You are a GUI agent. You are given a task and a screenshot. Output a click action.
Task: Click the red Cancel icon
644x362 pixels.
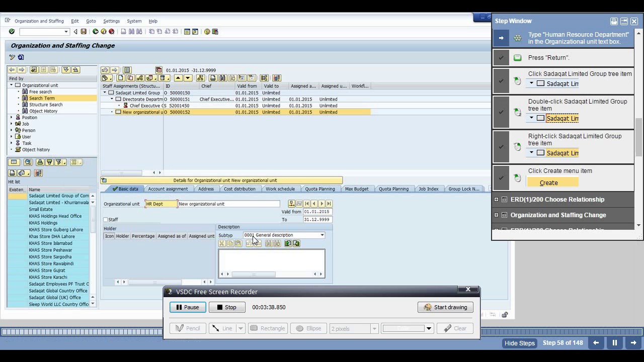pos(112,32)
